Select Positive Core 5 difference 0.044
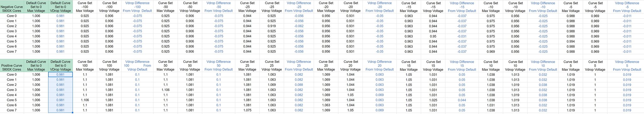644x114 pixels. [x=462, y=100]
